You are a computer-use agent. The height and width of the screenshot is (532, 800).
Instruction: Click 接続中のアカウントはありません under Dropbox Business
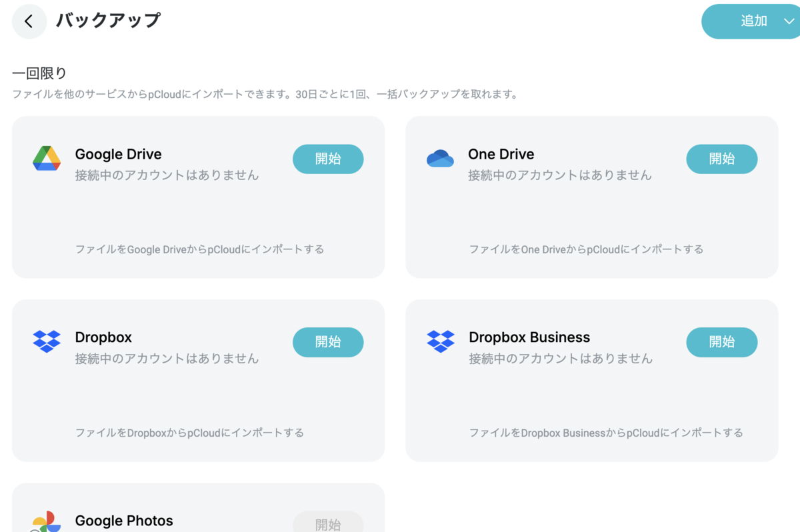point(561,359)
